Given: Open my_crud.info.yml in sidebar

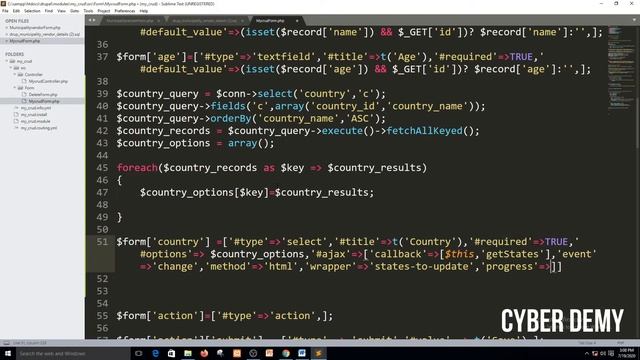Looking at the screenshot, I should [36, 108].
